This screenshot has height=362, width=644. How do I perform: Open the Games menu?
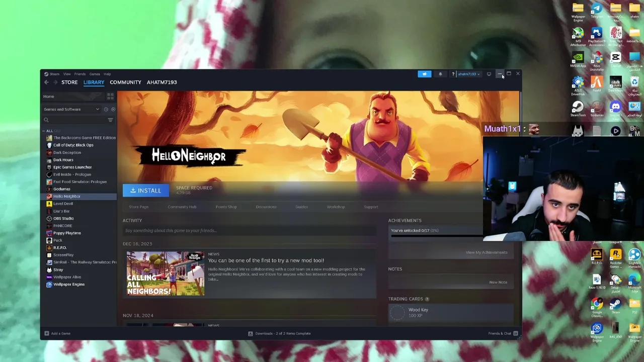95,74
